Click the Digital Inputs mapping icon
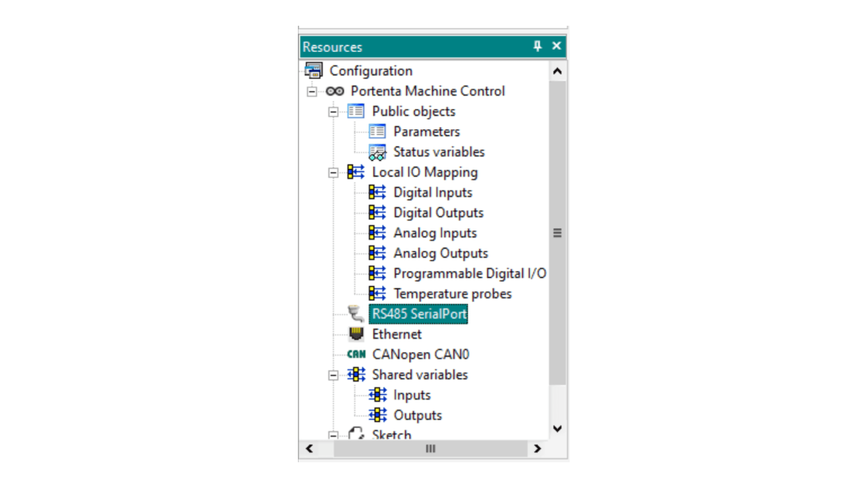868x488 pixels. 377,192
